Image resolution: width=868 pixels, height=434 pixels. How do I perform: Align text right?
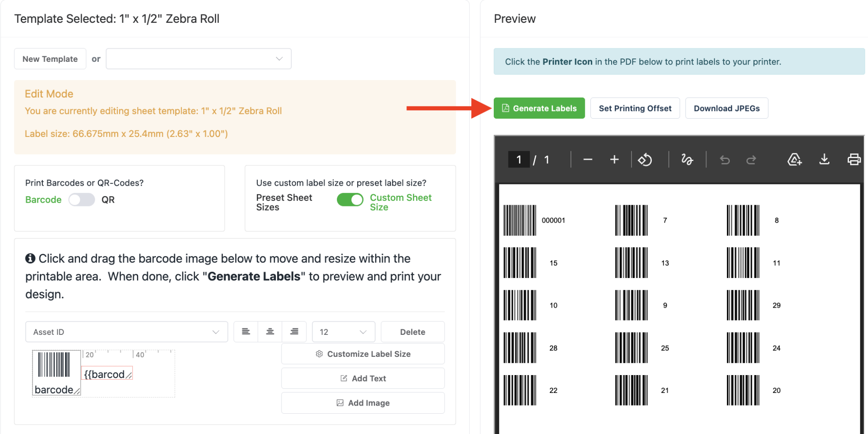point(294,332)
